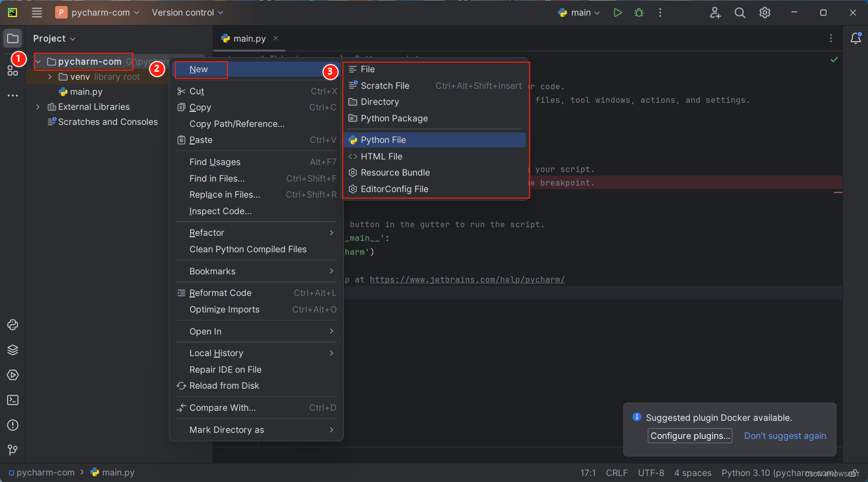Open more run actions menu
The image size is (868, 482).
click(660, 13)
